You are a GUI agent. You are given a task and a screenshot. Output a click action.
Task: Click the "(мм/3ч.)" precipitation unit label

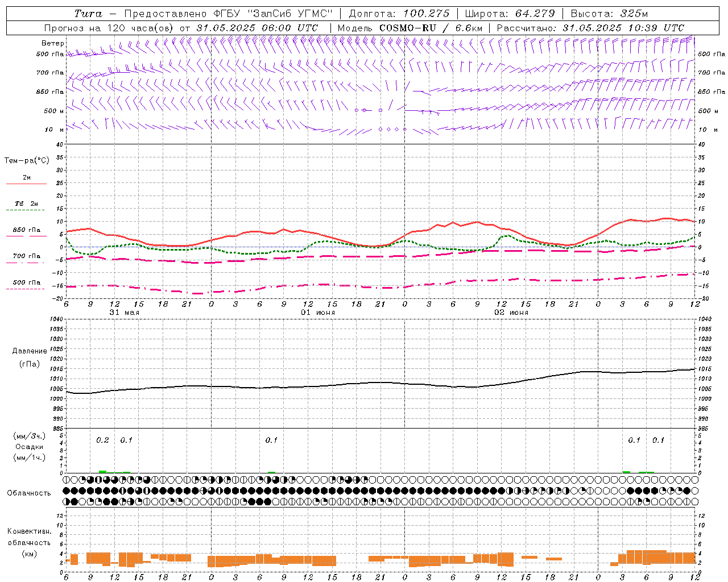[29, 436]
